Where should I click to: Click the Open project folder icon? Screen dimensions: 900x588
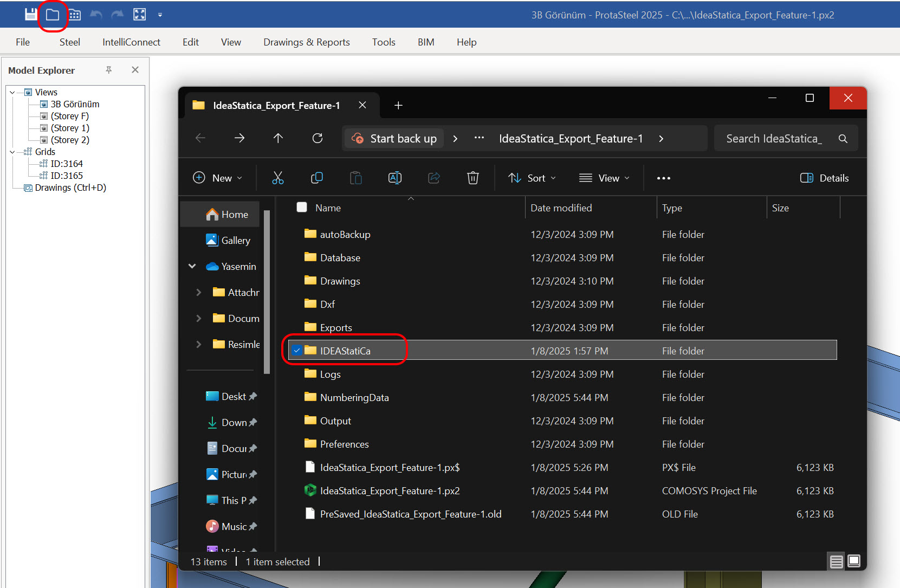pos(53,15)
